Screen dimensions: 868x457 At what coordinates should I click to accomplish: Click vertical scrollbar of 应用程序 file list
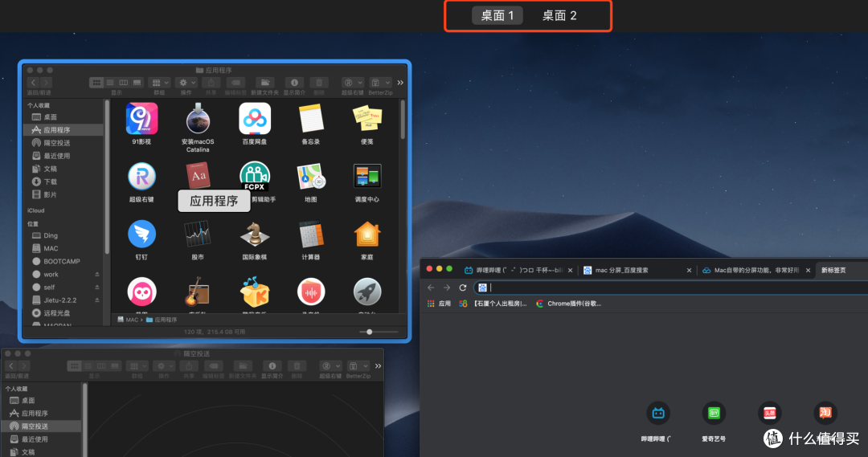[403, 120]
